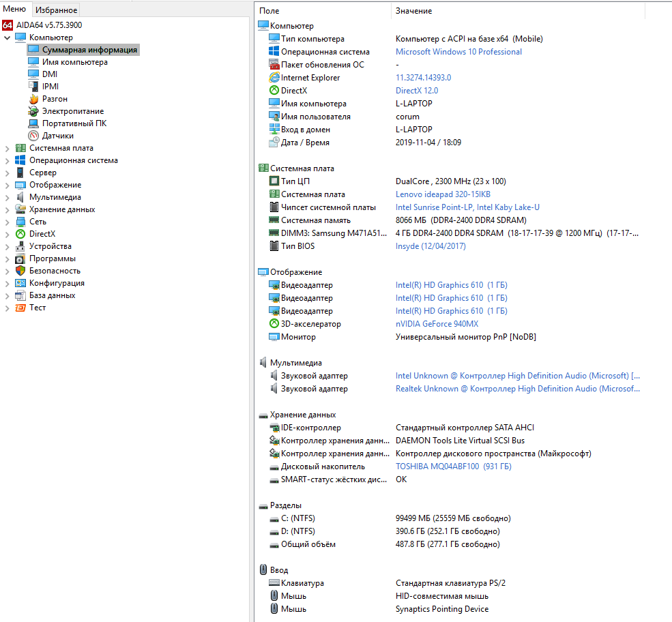
Task: Click the 3D-акселератор icon
Action: [274, 323]
